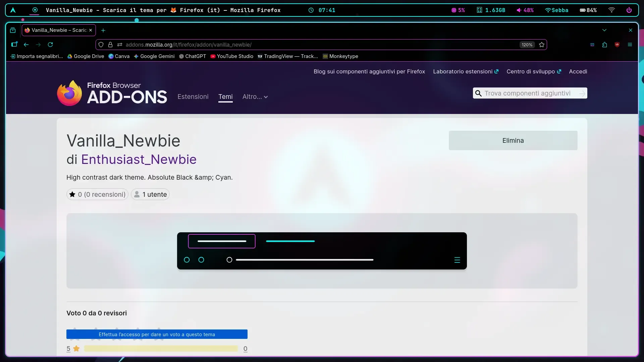644x362 pixels.
Task: Open the list-all-tabs chevron
Action: click(x=604, y=30)
